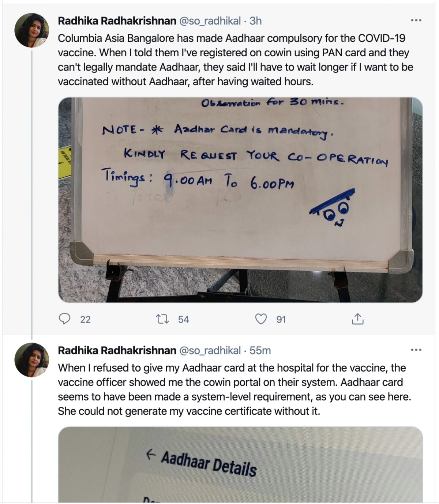Open the profile picture on the second tweet
This screenshot has height=504, width=439.
(32, 360)
